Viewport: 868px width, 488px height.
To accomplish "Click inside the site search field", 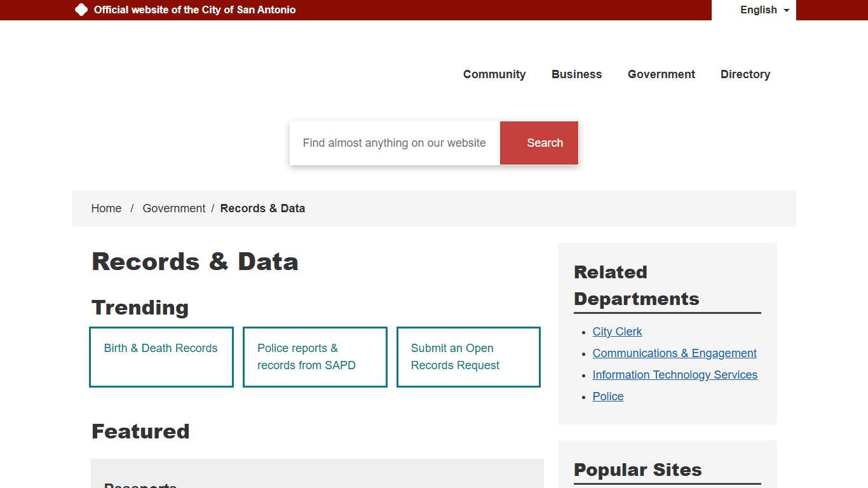I will (x=394, y=143).
